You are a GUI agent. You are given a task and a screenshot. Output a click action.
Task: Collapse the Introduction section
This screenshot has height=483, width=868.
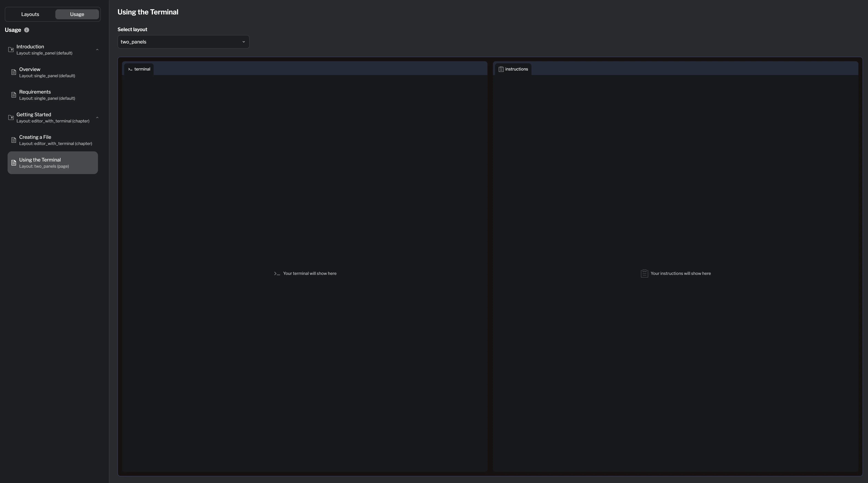97,50
